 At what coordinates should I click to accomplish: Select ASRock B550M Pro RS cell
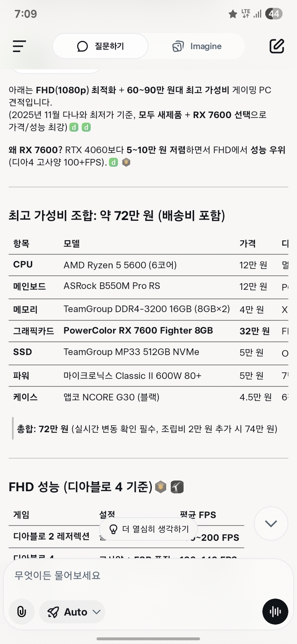[112, 286]
